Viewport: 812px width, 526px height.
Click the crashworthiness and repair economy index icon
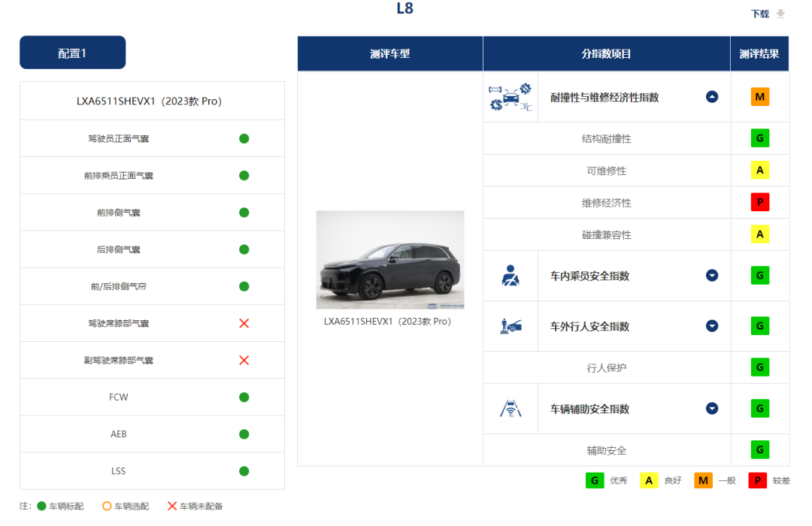pos(510,98)
